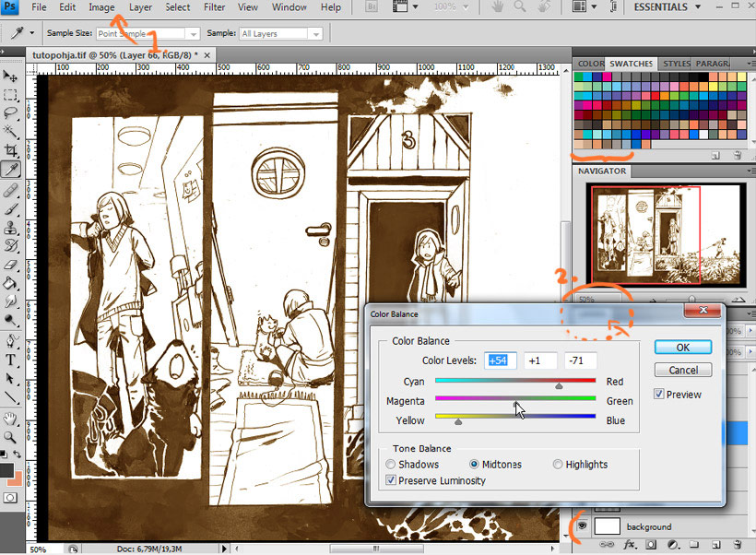756x555 pixels.
Task: Select the Hand tool
Action: pyautogui.click(x=11, y=418)
